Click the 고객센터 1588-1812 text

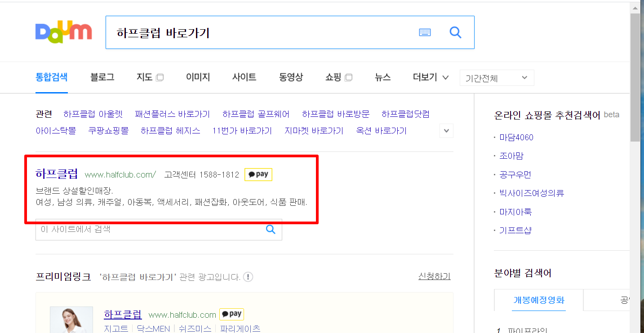[x=202, y=175]
